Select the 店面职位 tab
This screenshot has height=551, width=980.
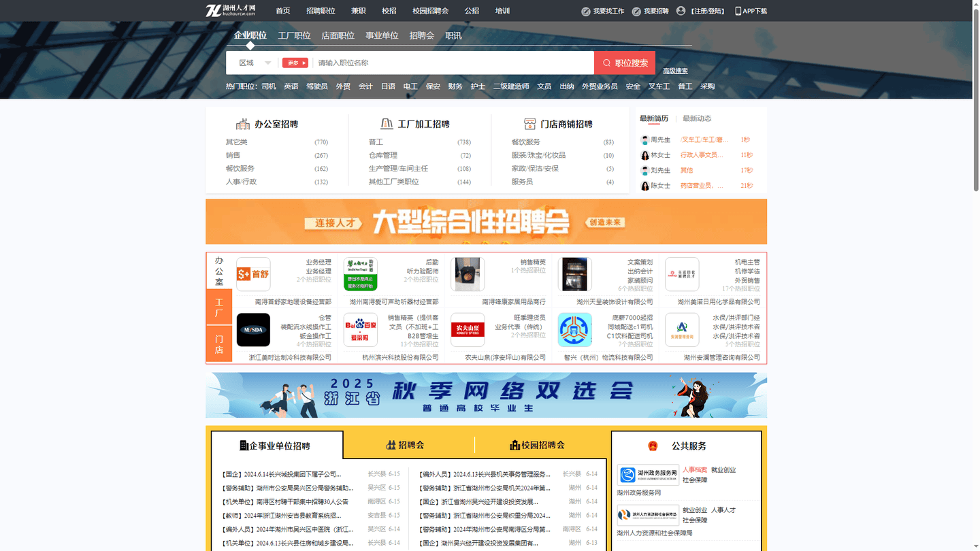[338, 35]
